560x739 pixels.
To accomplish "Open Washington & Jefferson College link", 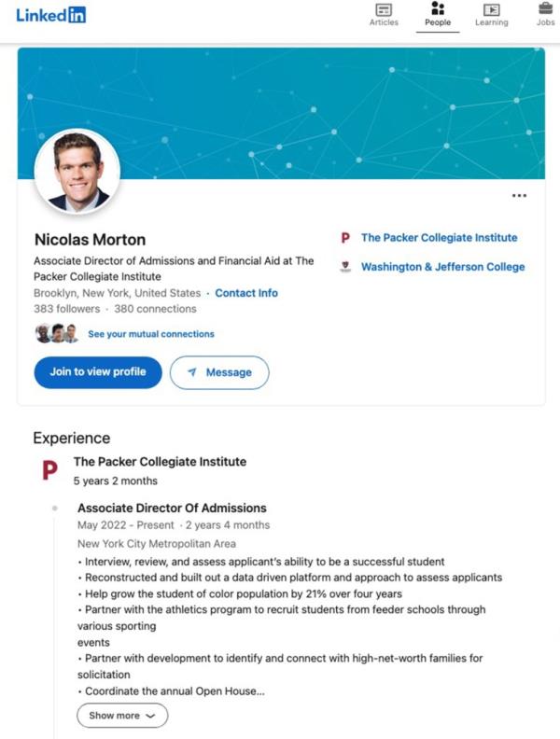I will [442, 267].
